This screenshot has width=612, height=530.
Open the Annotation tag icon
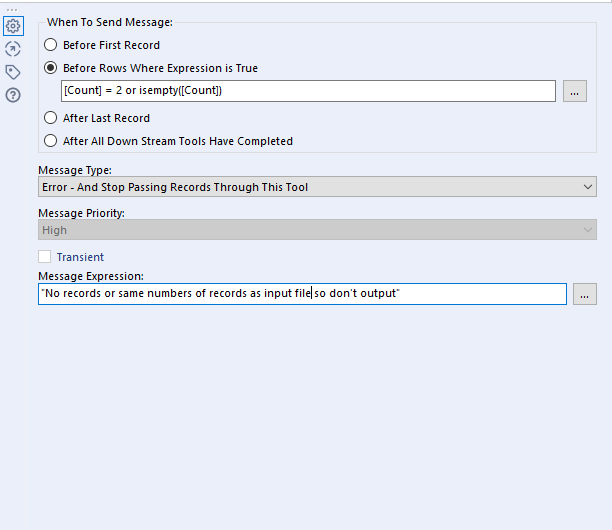tap(13, 72)
